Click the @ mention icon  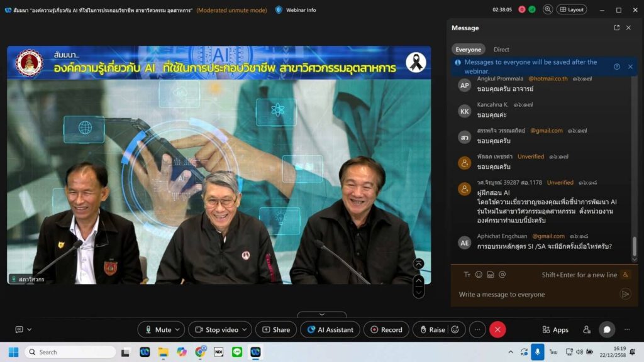point(502,275)
